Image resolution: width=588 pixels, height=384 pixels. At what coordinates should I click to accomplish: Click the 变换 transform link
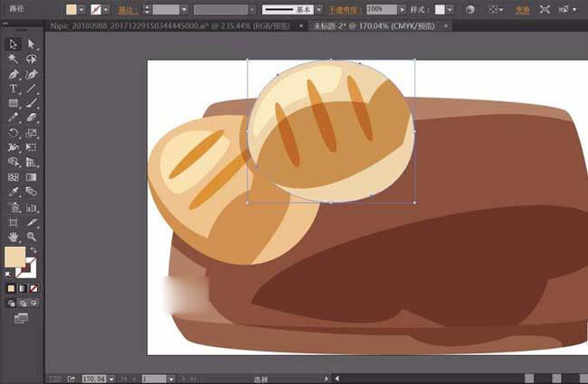click(522, 9)
